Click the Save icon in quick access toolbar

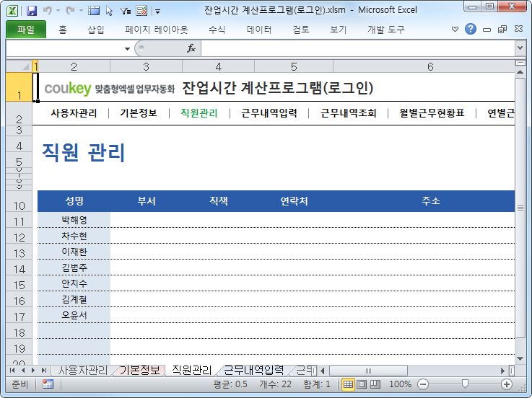[32, 11]
